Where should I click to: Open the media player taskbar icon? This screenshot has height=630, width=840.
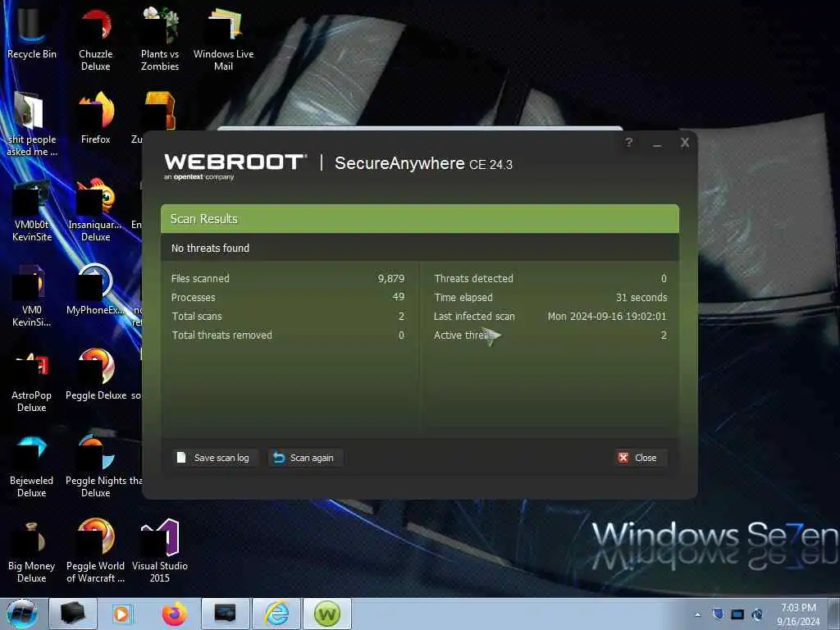tap(123, 614)
